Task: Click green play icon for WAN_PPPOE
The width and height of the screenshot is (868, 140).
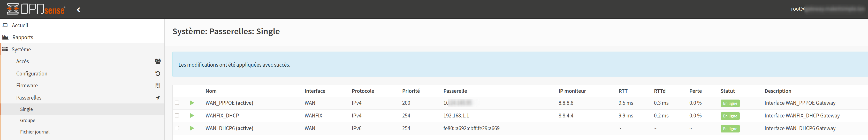Action: (192, 103)
